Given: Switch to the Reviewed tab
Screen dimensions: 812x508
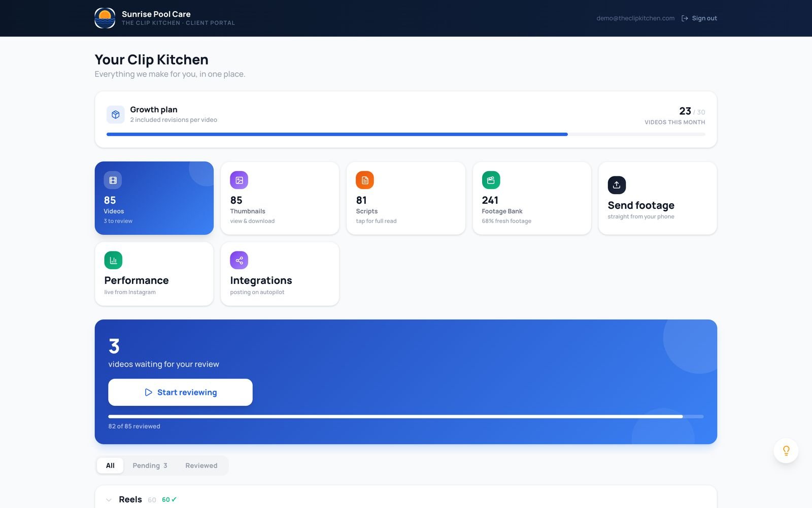Looking at the screenshot, I should pyautogui.click(x=201, y=465).
